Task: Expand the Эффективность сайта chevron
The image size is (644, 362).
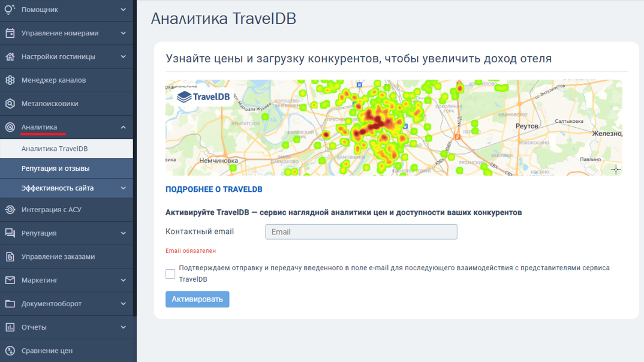Action: (123, 188)
